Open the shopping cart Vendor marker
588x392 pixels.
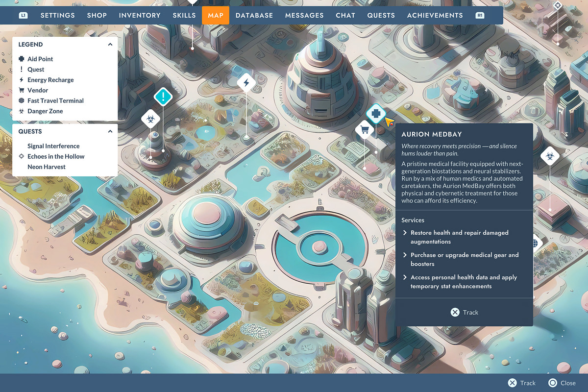365,130
